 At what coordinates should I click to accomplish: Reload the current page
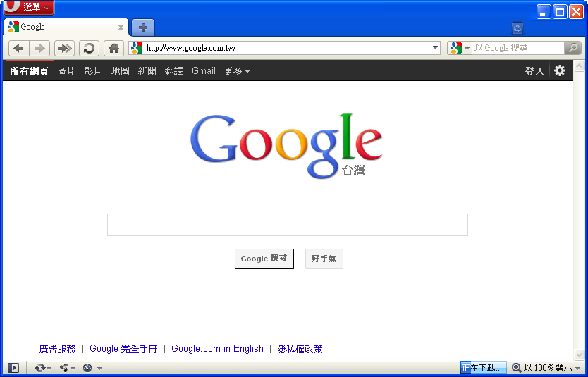89,48
